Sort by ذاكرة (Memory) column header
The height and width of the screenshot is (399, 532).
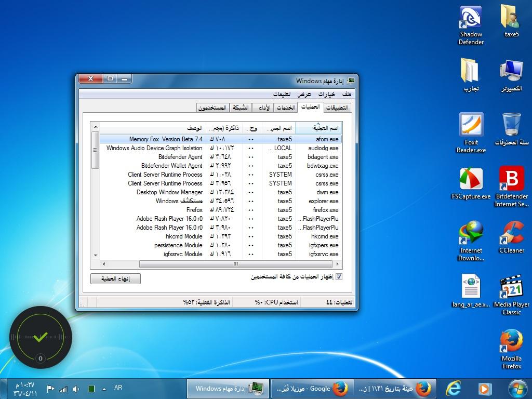224,128
